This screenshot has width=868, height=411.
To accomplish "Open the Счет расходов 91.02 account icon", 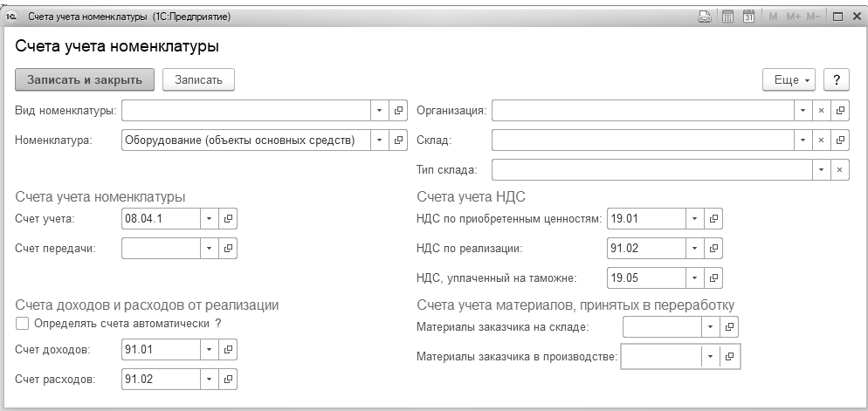I will [228, 379].
